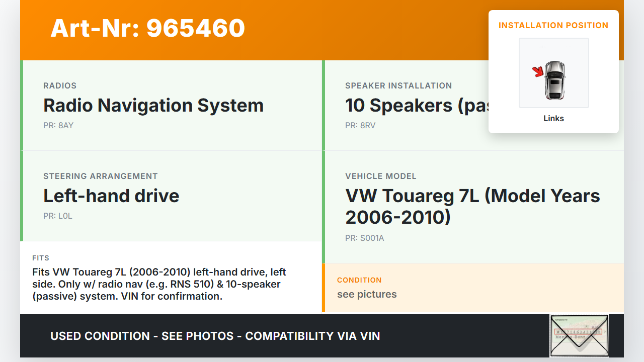This screenshot has height=362, width=644.
Task: Click the VIN envelope icon
Action: point(579,336)
